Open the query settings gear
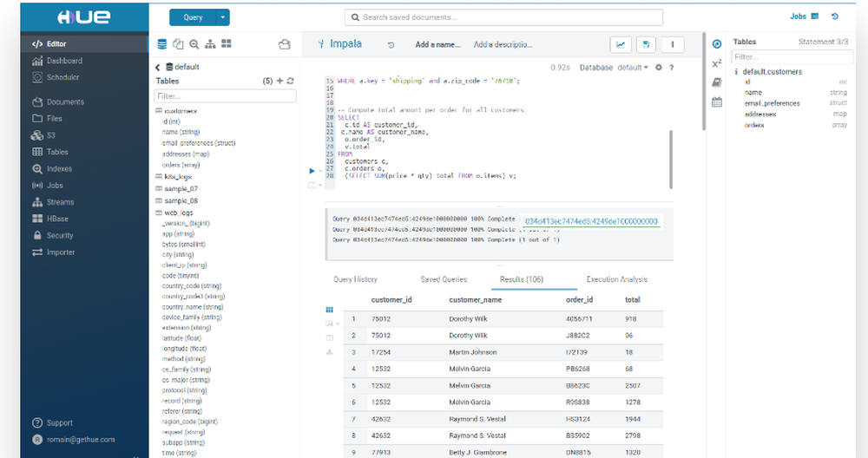 (x=658, y=68)
